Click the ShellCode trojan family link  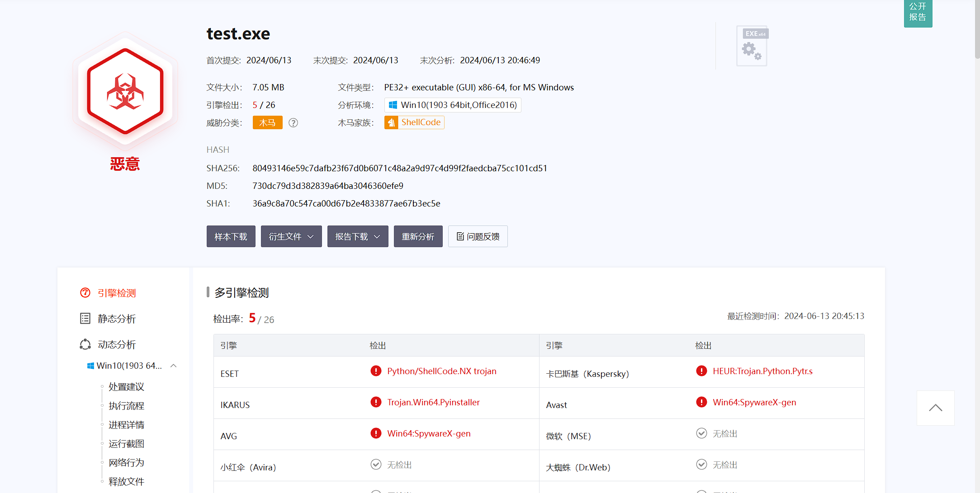(x=421, y=122)
